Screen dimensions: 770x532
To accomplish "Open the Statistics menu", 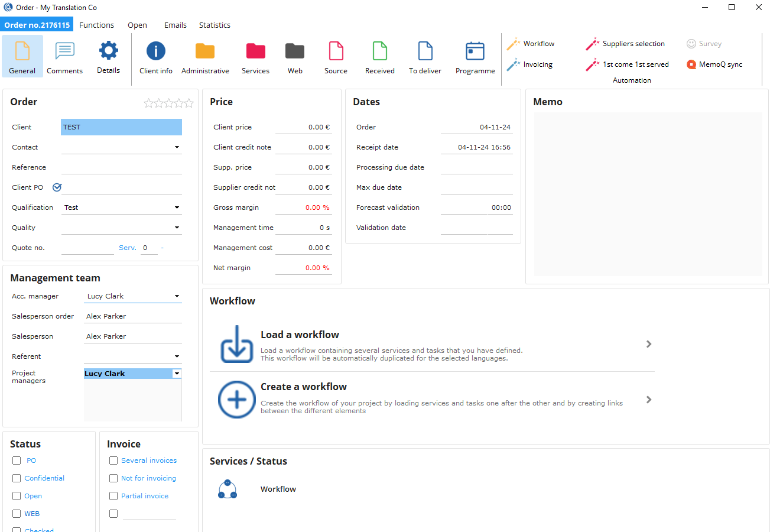I will [x=215, y=25].
